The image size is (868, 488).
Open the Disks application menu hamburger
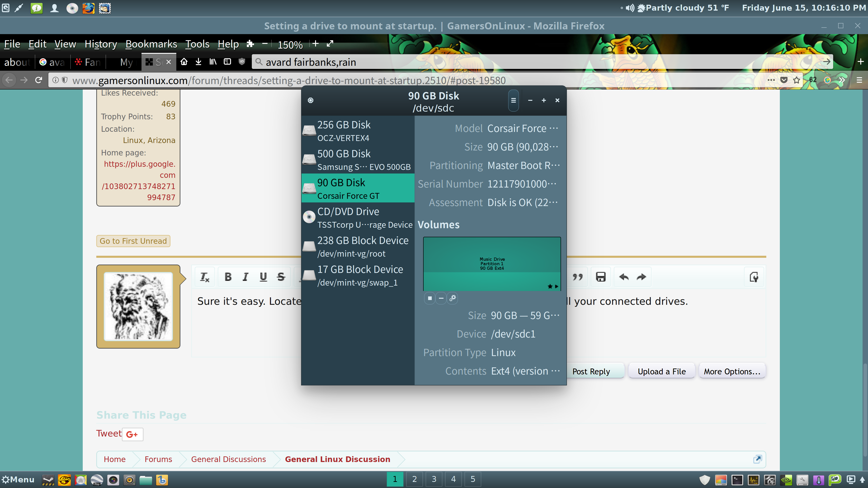(x=513, y=100)
